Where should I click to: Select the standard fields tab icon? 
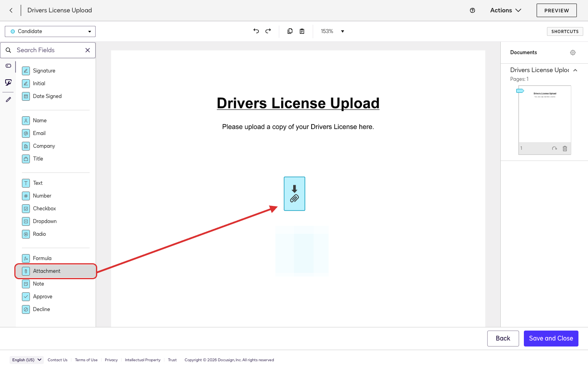pos(8,66)
